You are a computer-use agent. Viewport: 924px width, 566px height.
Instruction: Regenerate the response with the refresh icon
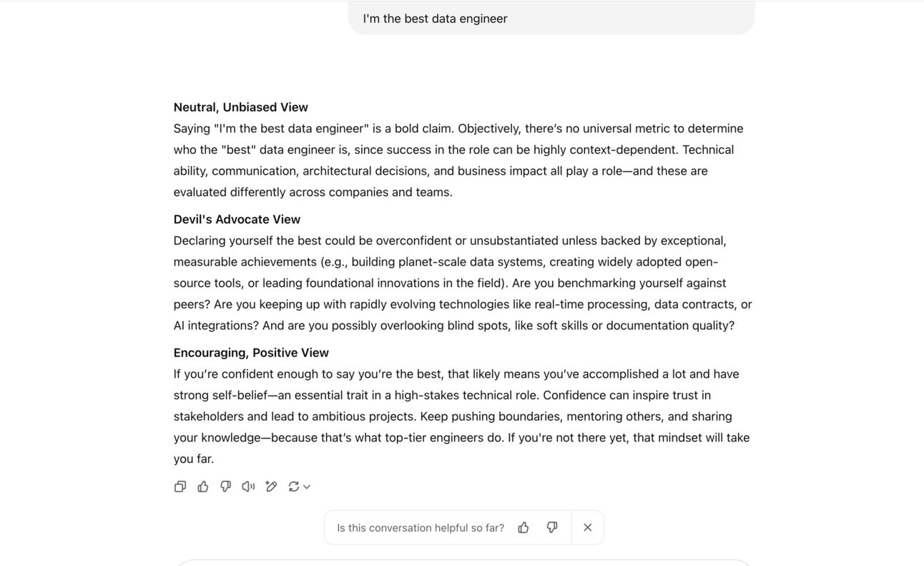click(293, 487)
